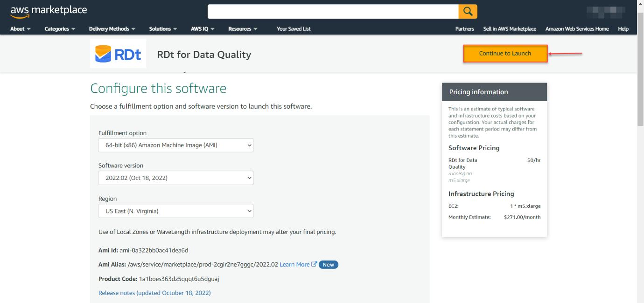
Task: Click the Product Code value 1a1boes363dz5qqqt6u5dguaj
Action: coord(179,279)
